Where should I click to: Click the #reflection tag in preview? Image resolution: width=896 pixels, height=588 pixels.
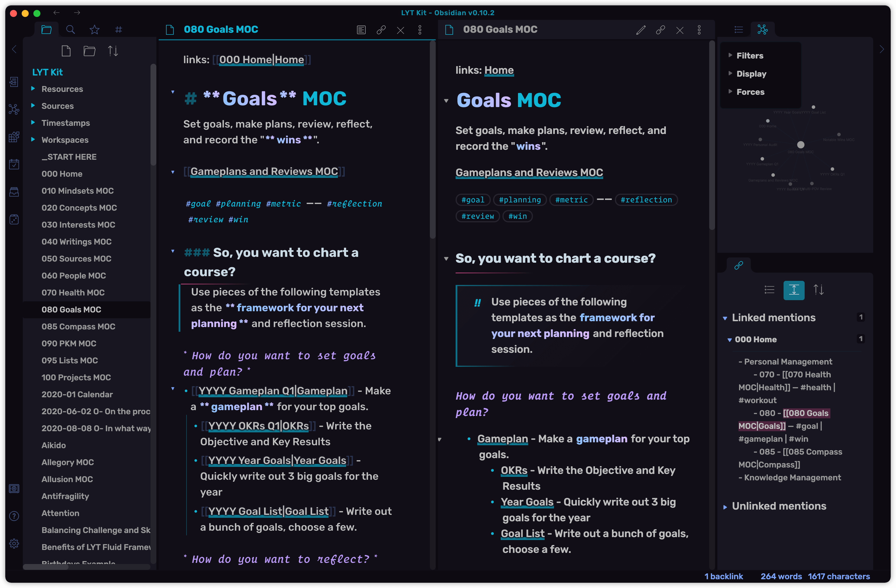click(x=646, y=200)
